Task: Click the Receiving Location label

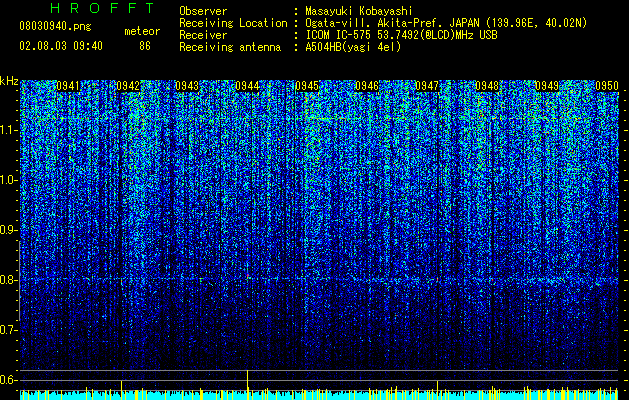Action: (233, 23)
